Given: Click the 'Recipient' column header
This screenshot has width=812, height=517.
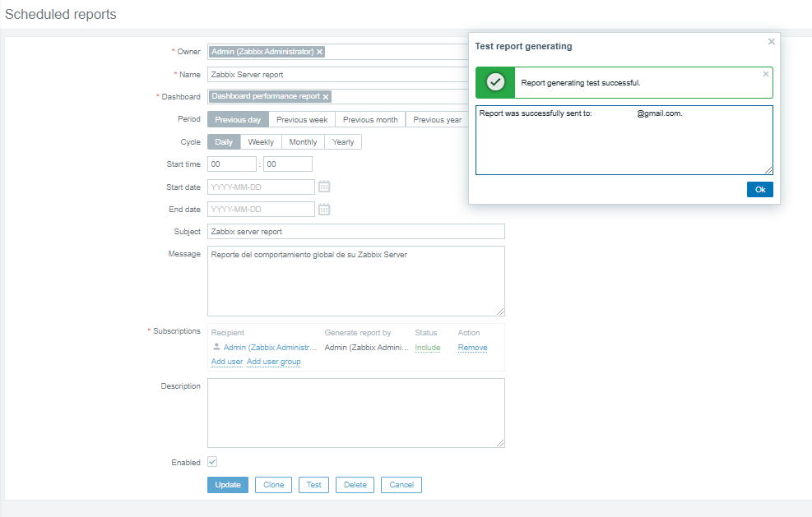Looking at the screenshot, I should (x=227, y=333).
